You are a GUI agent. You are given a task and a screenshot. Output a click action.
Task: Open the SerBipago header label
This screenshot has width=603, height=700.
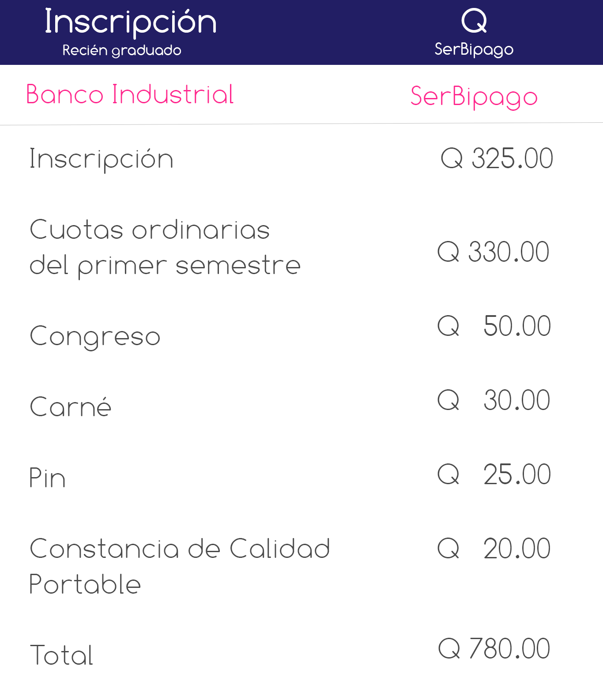pos(474,49)
